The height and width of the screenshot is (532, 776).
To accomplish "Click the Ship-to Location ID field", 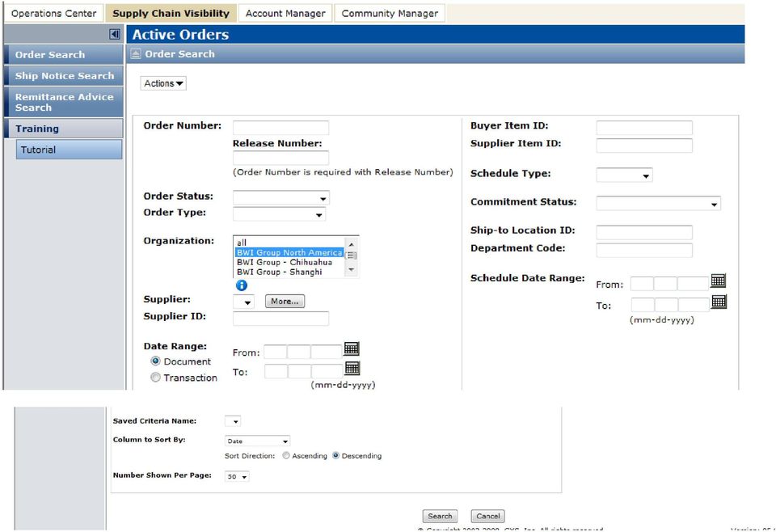I will [644, 233].
